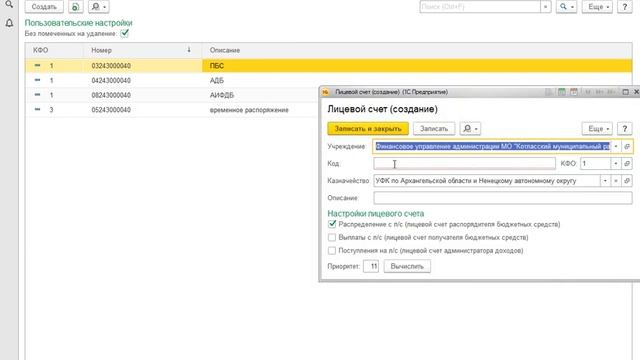Click 1C logo icon in dialog title bar

click(x=325, y=92)
